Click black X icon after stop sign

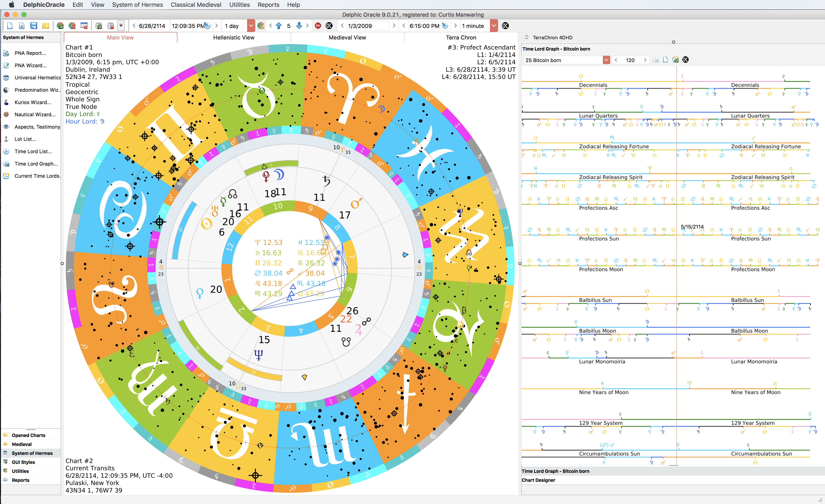pos(329,26)
